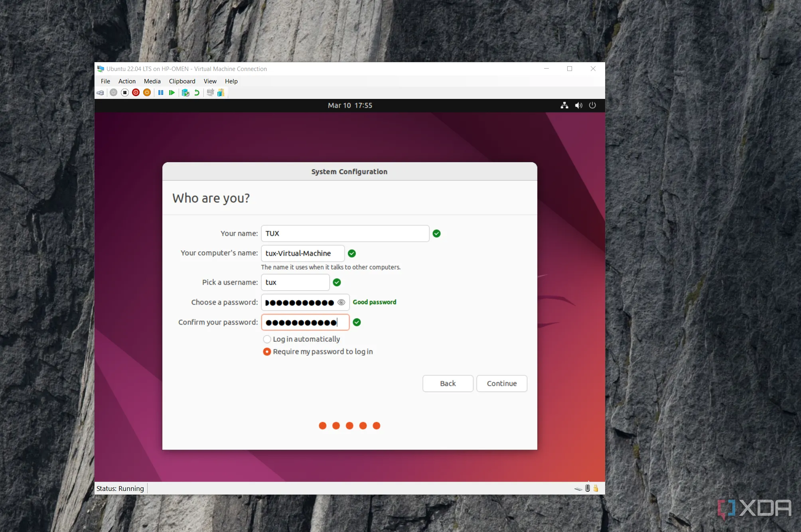Screen dimensions: 801x532
Task: Click the green Reset VM play icon
Action: pos(172,93)
